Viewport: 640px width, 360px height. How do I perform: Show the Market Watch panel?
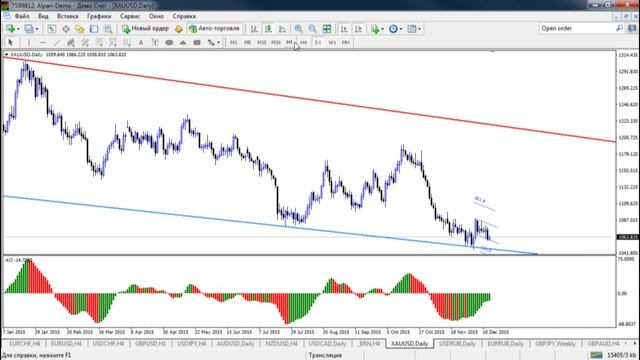[51, 29]
